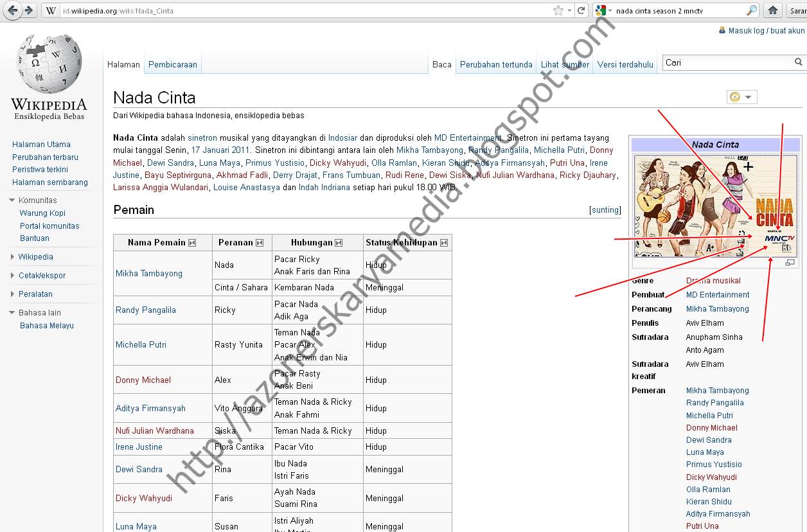Click Larissa Anggia Wulandari link in intro
This screenshot has height=532, width=807.
tap(161, 188)
